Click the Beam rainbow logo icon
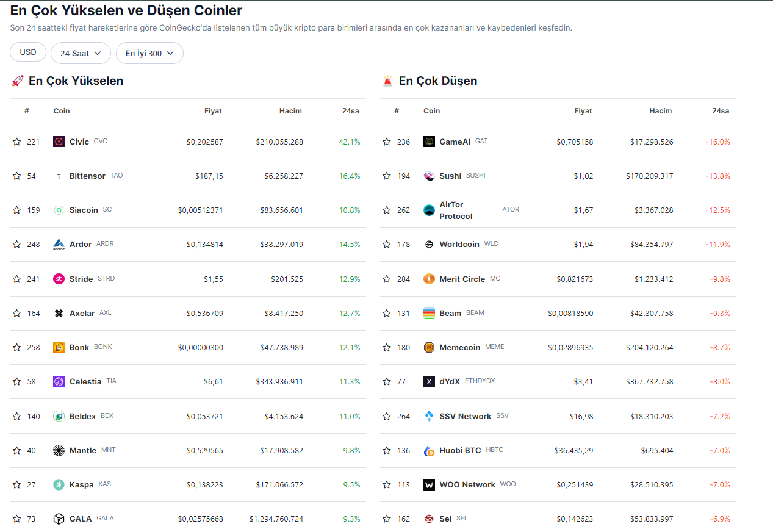 [429, 313]
